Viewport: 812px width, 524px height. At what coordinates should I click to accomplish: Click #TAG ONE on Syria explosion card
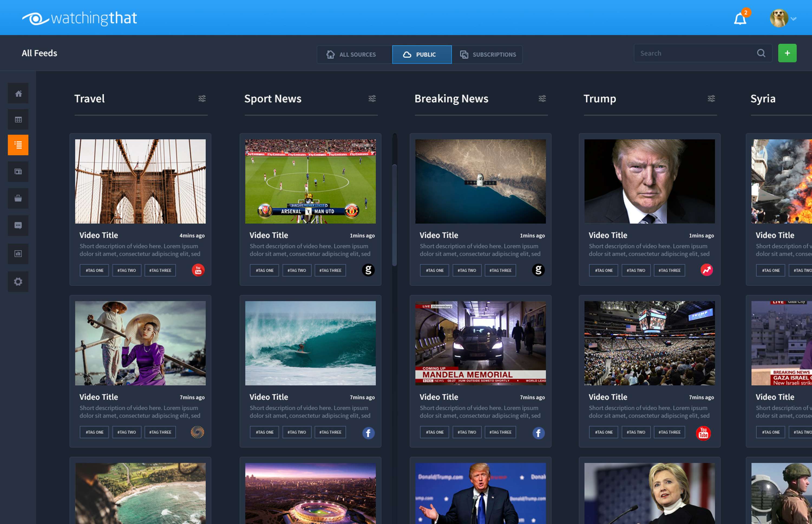click(771, 271)
